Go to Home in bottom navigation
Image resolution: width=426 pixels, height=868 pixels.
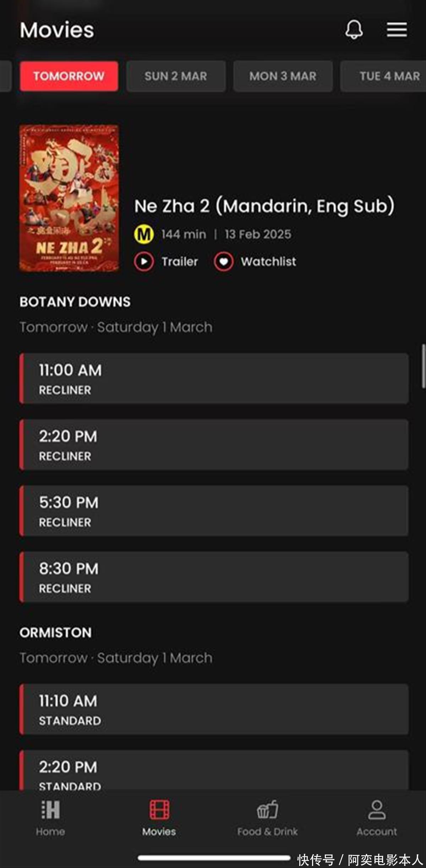point(50,816)
